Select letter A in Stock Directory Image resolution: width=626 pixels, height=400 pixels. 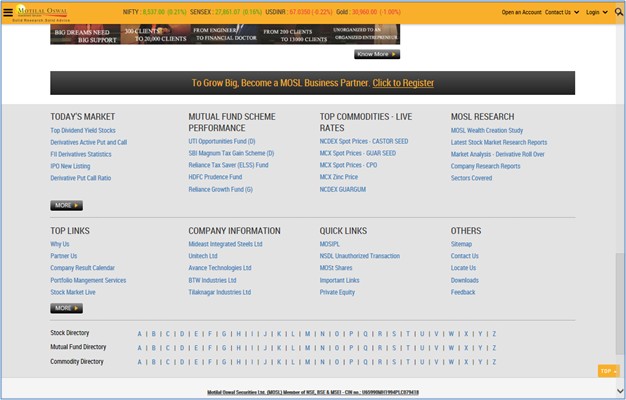click(x=139, y=333)
